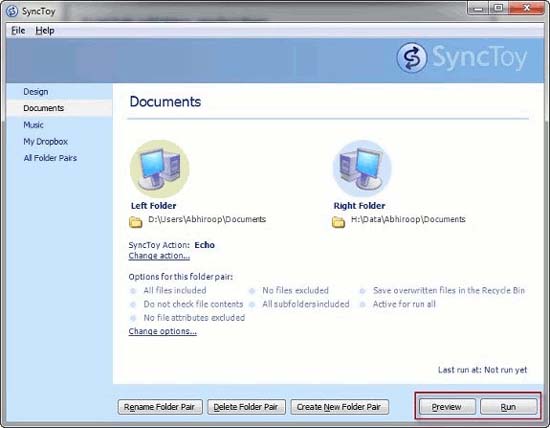This screenshot has height=428, width=550.
Task: Click the left folder path D:\Users\Abhiroop\Documents
Action: 207,219
